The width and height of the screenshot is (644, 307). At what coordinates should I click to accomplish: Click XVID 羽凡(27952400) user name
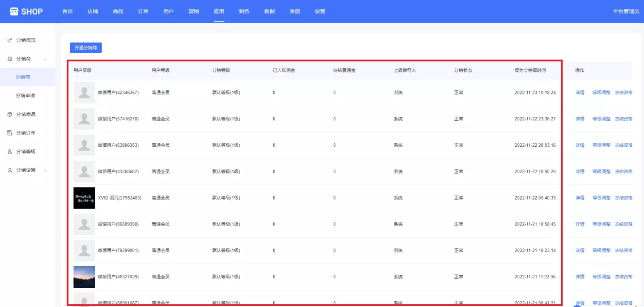[120, 198]
